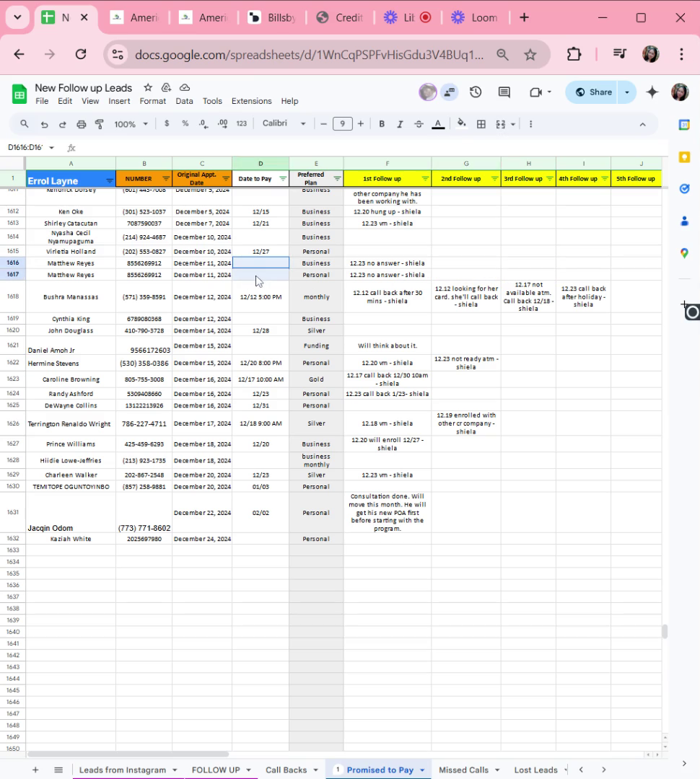The height and width of the screenshot is (779, 700).
Task: Reload the page in Chrome
Action: pyautogui.click(x=81, y=54)
